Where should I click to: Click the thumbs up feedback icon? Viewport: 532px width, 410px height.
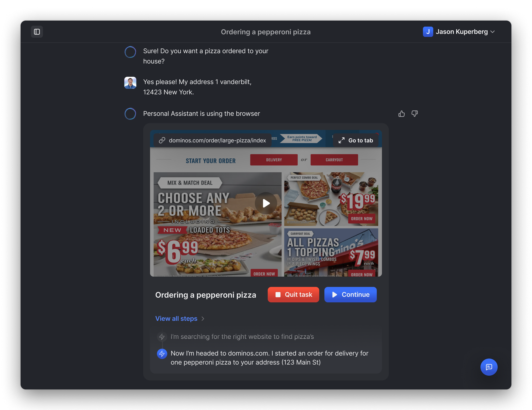pyautogui.click(x=401, y=114)
